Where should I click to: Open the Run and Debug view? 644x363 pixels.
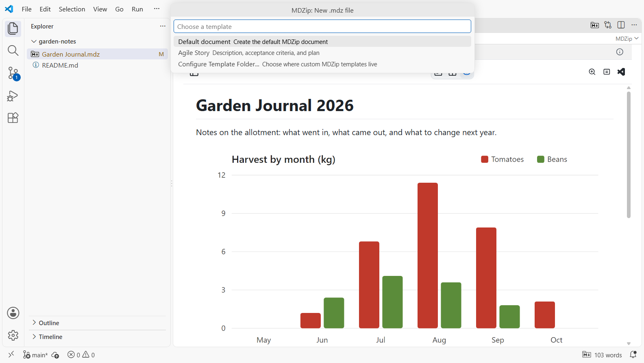pos(13,96)
